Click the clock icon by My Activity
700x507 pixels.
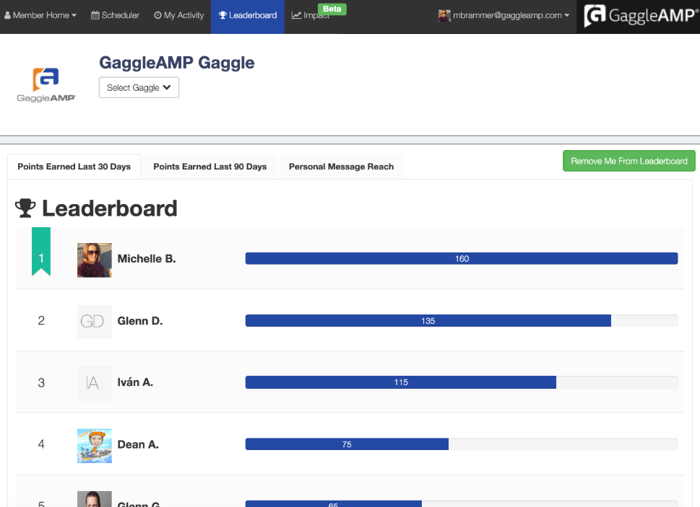click(158, 15)
